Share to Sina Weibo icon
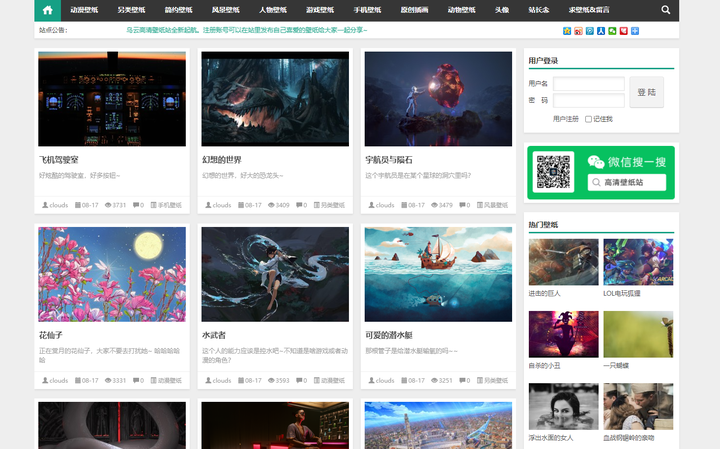Image resolution: width=720 pixels, height=449 pixels. point(578,31)
